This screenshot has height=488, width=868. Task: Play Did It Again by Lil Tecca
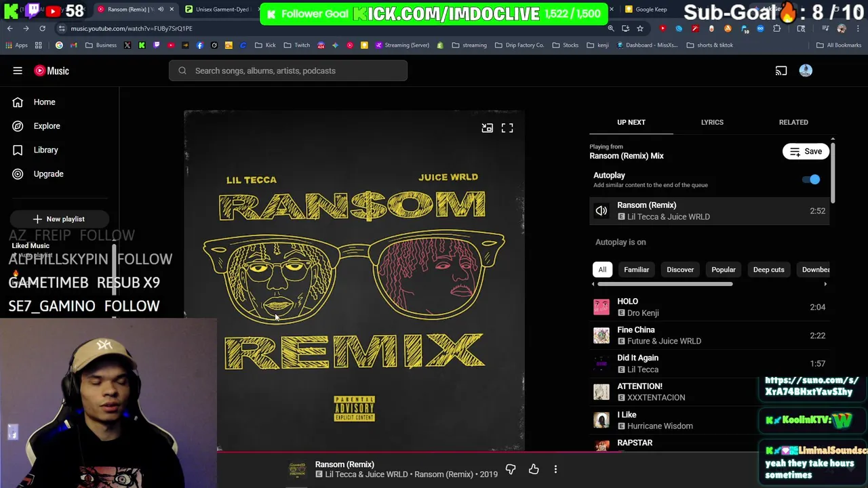click(709, 364)
